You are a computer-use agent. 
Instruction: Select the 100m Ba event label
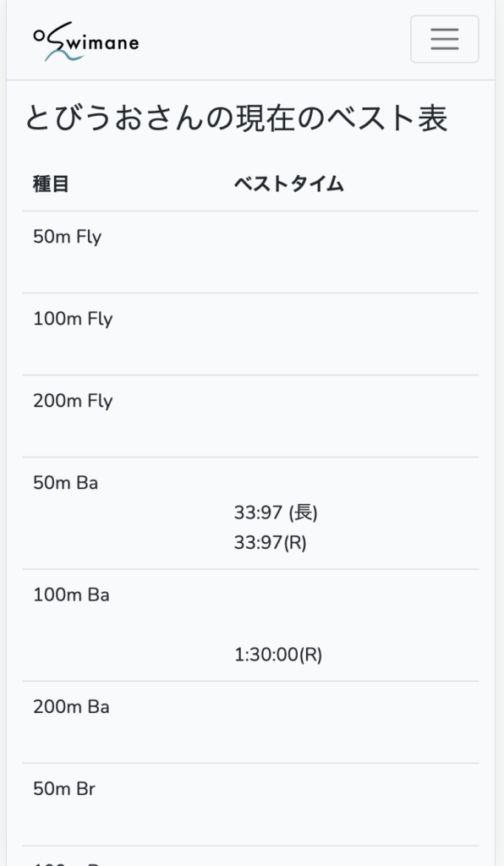pyautogui.click(x=71, y=595)
